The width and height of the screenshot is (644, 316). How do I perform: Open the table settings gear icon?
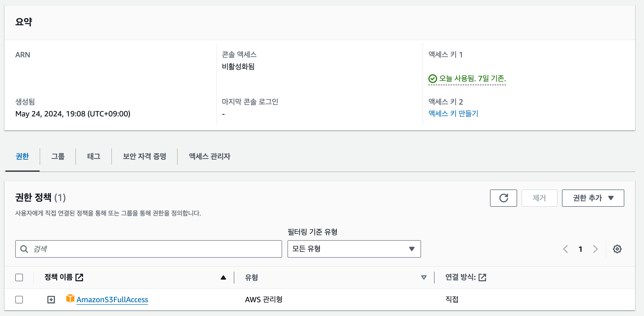[x=617, y=249]
